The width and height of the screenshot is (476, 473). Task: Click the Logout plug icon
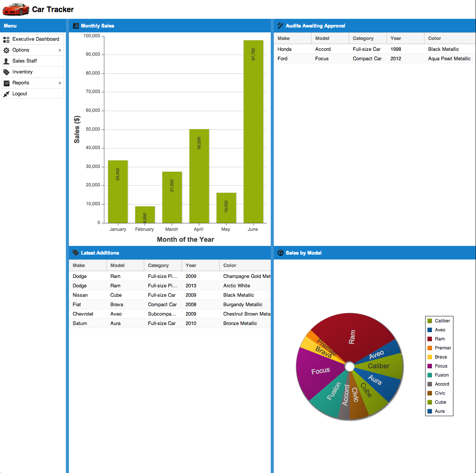pyautogui.click(x=6, y=94)
